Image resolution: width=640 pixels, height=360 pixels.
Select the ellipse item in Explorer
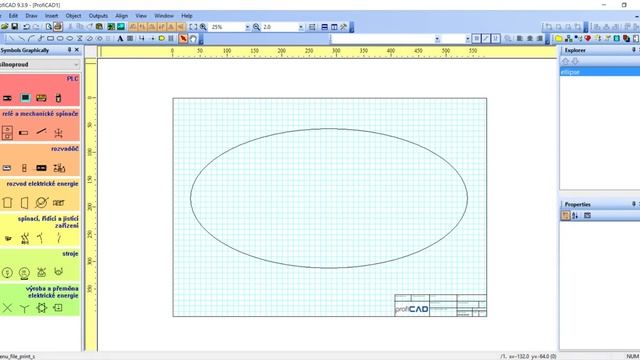pos(600,72)
